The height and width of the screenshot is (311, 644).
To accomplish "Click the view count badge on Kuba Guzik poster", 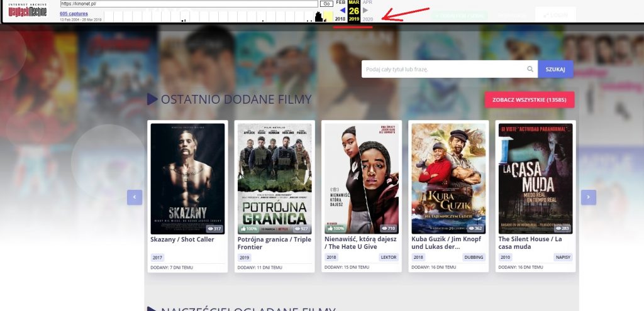I will (475, 229).
